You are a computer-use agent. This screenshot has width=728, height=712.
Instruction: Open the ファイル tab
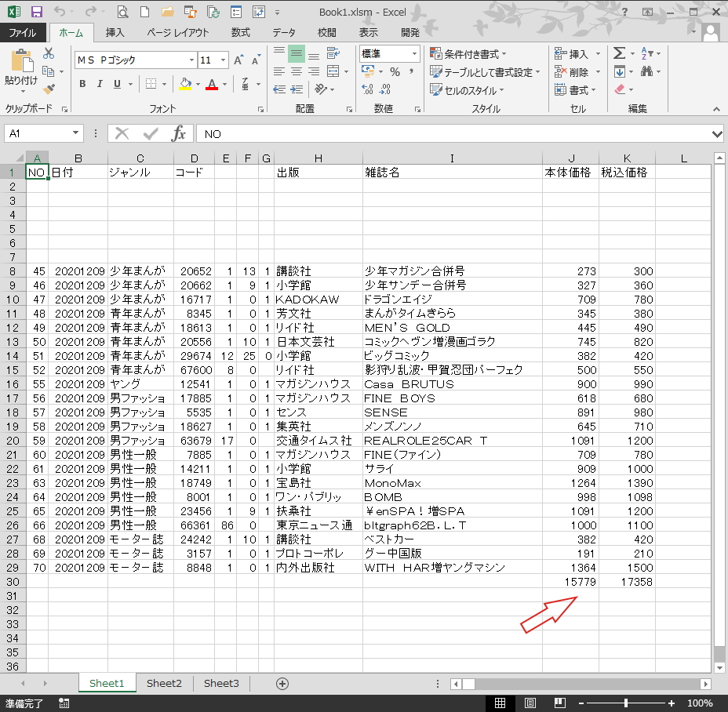[23, 32]
